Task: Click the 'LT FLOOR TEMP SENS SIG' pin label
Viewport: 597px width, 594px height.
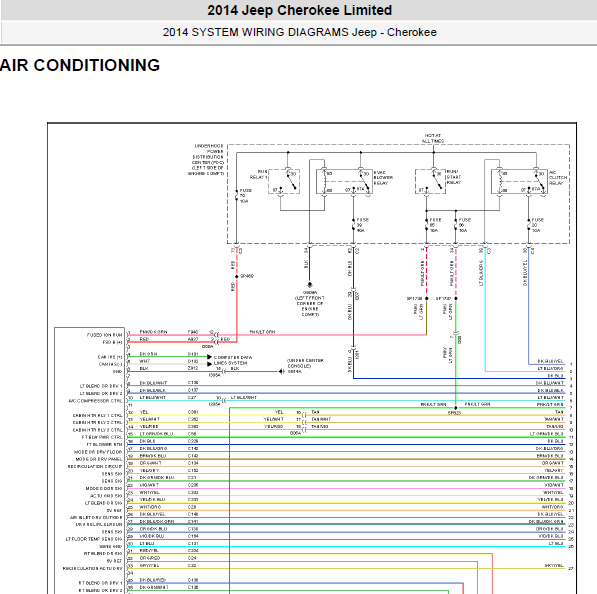Action: (94, 539)
